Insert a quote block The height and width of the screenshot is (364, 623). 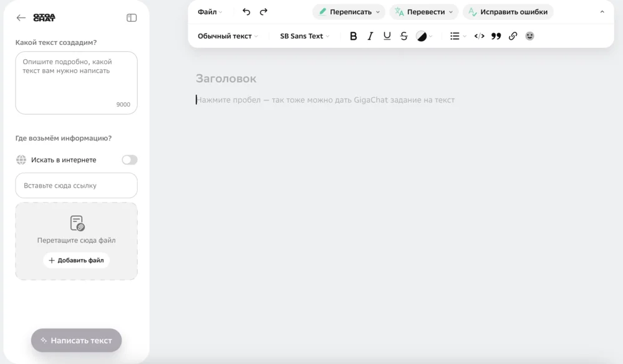coord(496,36)
